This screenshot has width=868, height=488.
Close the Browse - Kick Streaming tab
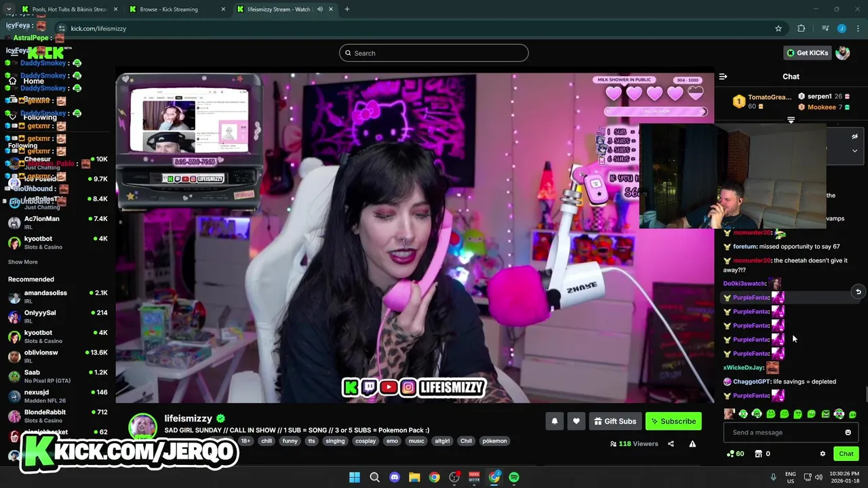224,9
